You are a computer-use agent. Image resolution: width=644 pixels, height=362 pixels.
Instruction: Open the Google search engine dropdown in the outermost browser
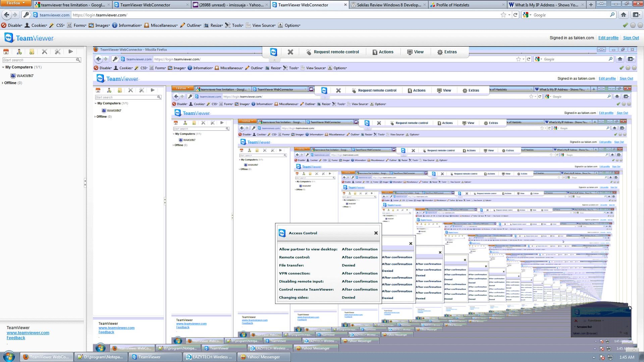click(527, 15)
